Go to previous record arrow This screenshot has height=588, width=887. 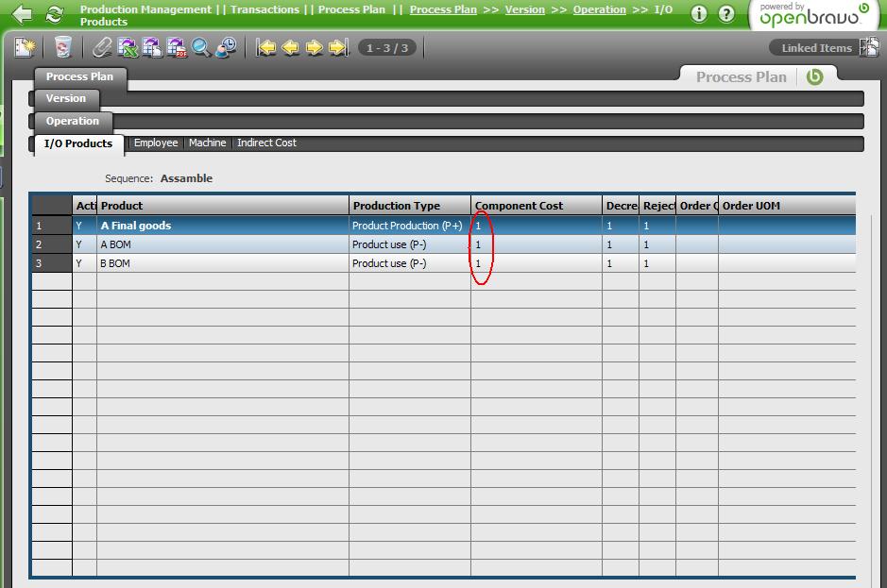(x=290, y=47)
